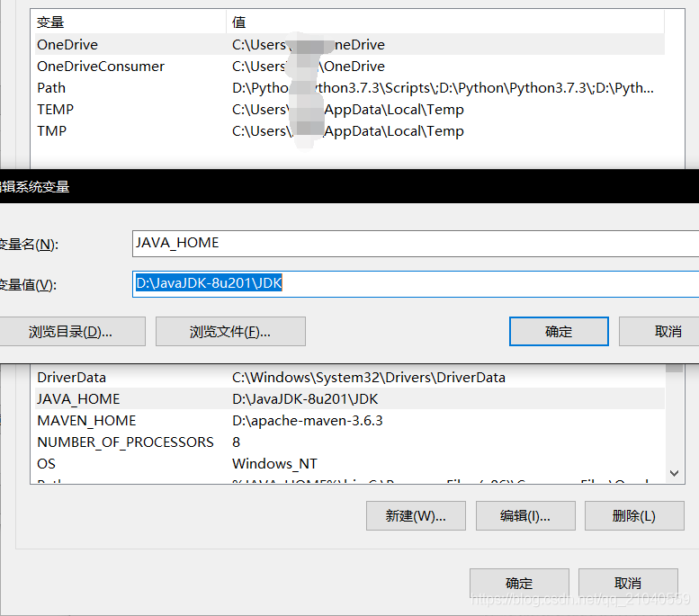Viewport: 699px width, 616px height.
Task: Select the TEMP user variable row
Action: (349, 110)
